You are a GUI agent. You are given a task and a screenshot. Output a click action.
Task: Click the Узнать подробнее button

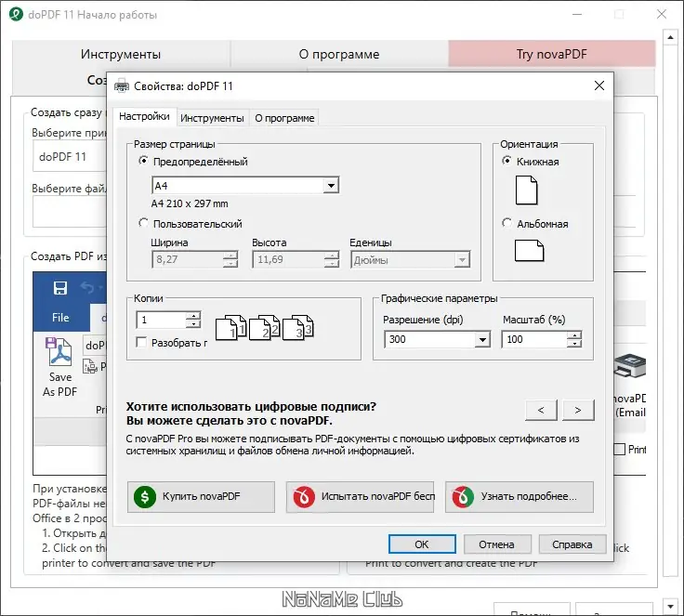520,497
